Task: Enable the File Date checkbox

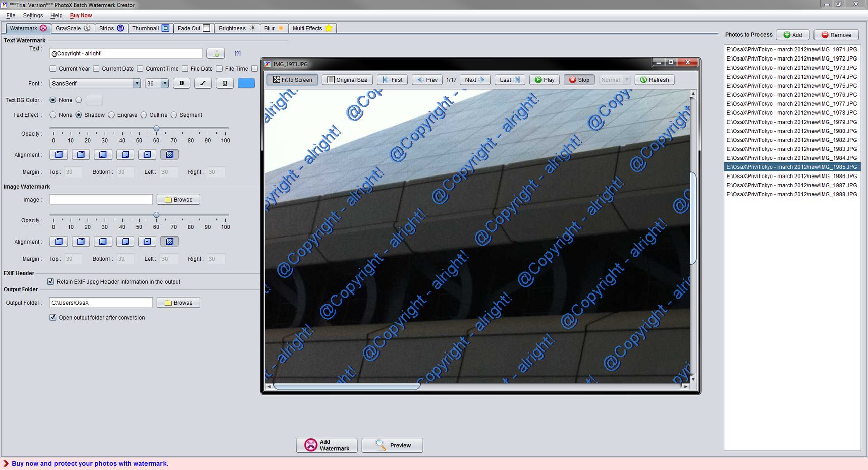Action: click(185, 69)
